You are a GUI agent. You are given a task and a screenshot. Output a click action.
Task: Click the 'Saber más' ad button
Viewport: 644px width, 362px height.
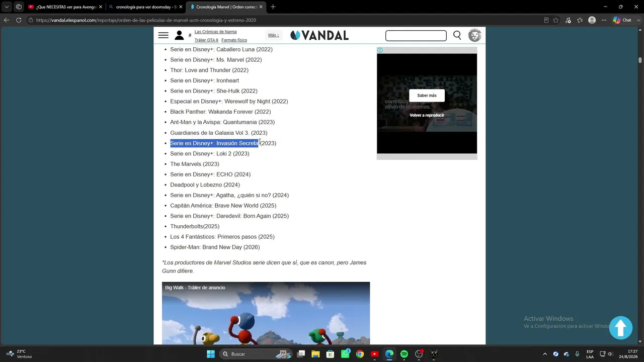[427, 96]
